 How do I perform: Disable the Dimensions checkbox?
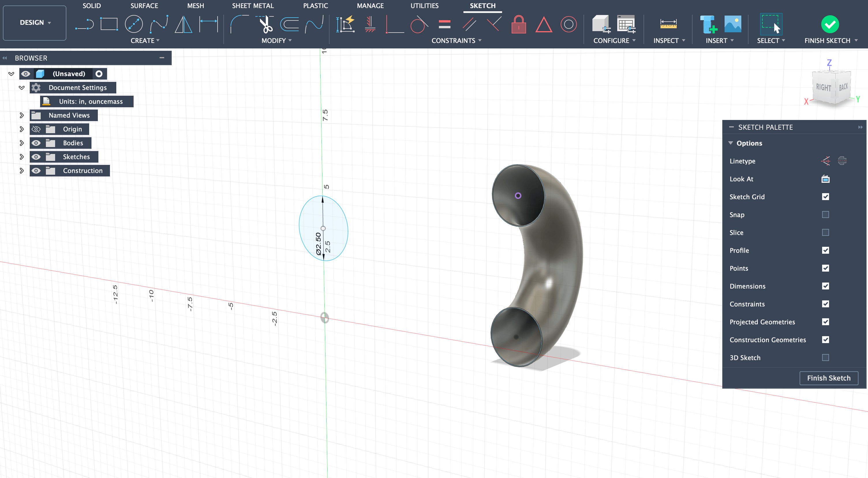click(826, 286)
